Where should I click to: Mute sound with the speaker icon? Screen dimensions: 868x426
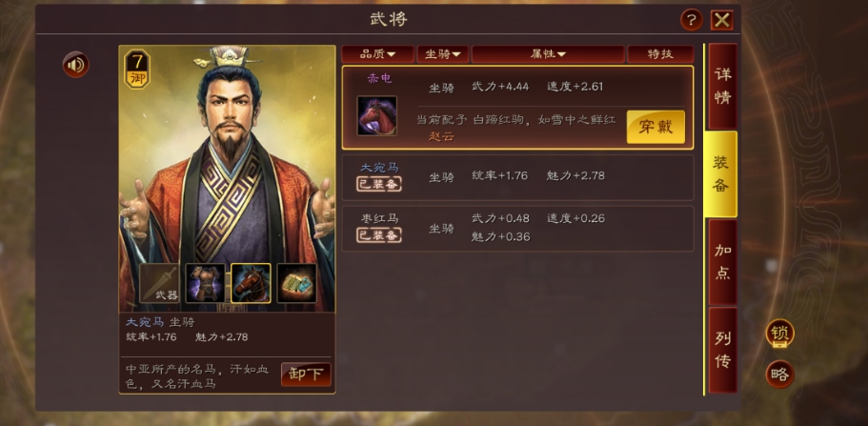pos(76,65)
